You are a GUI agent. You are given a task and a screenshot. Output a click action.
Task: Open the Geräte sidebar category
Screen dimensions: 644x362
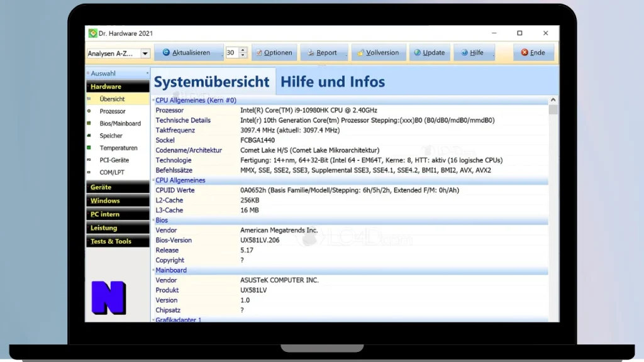118,187
